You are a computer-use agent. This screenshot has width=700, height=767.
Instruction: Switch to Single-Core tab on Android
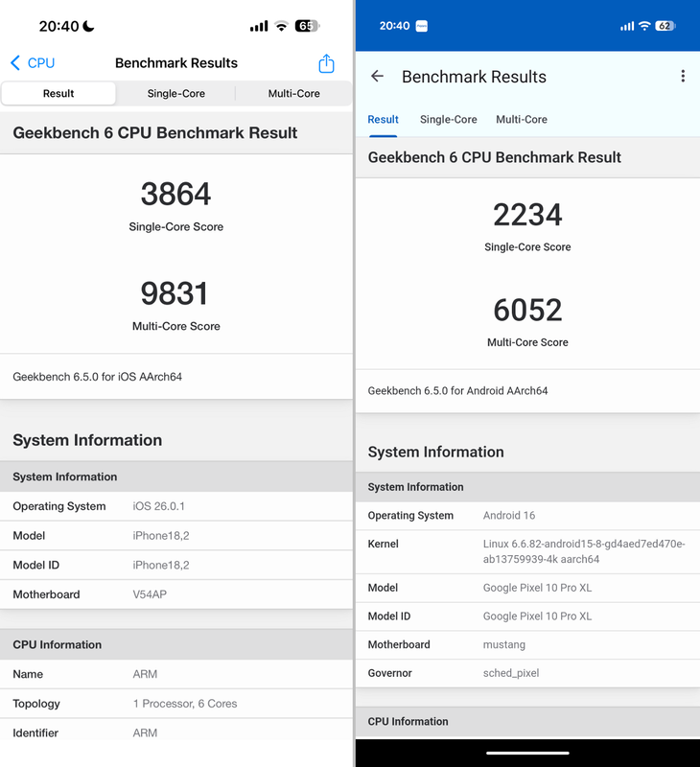pyautogui.click(x=449, y=119)
